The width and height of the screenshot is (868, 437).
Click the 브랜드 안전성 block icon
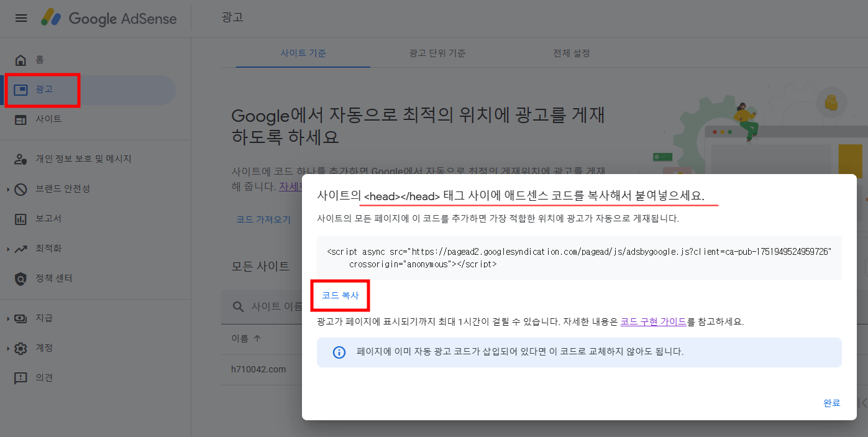tap(21, 189)
